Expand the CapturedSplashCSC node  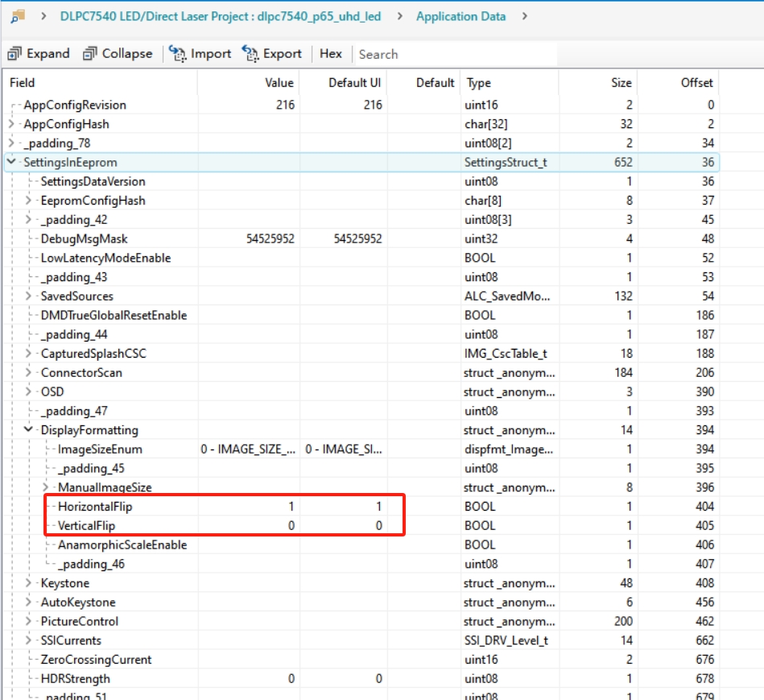[x=29, y=354]
